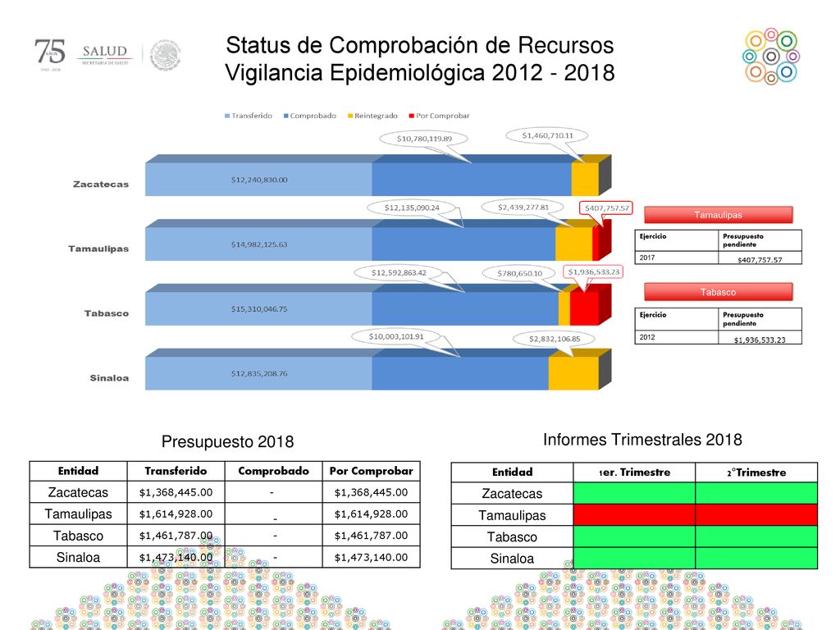Screen dimensions: 840x630
Task: Click the 75 años anniversary logo
Action: click(x=50, y=54)
